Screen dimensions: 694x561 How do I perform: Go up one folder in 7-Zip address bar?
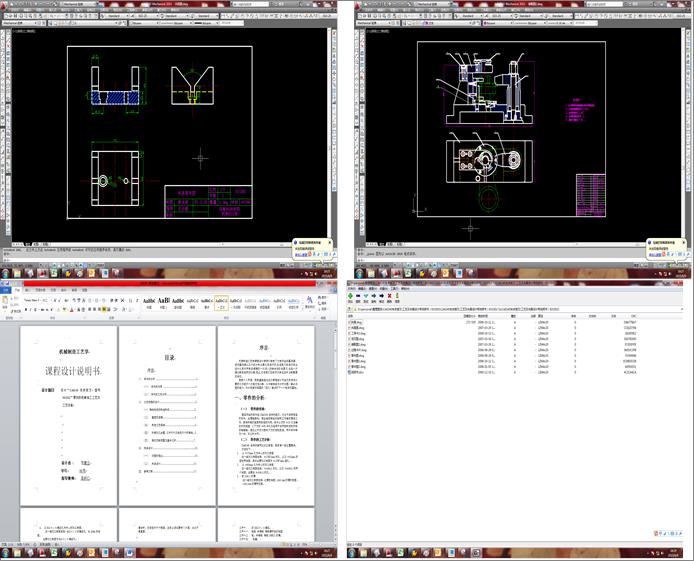(350, 309)
